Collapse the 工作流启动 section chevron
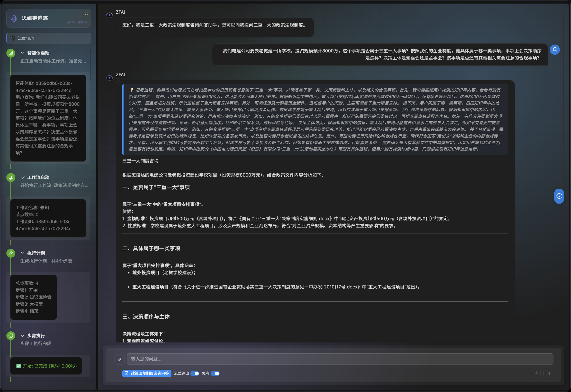Viewport: 571px width, 392px height. (x=23, y=177)
